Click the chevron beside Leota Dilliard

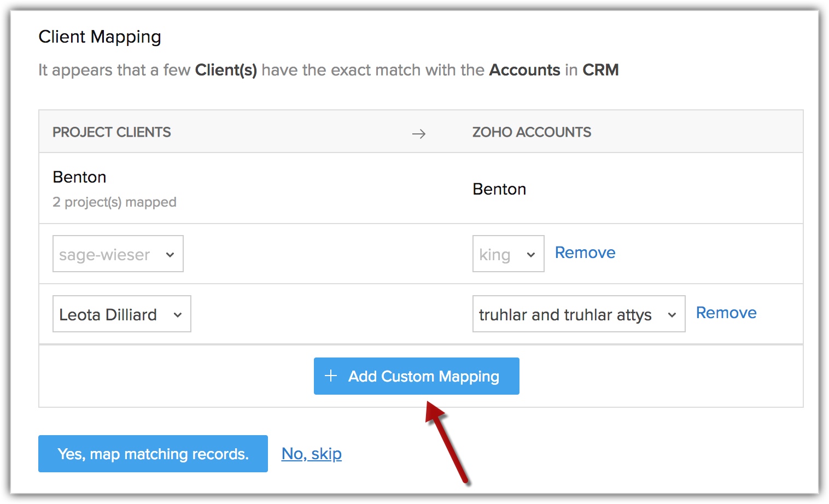(x=178, y=315)
